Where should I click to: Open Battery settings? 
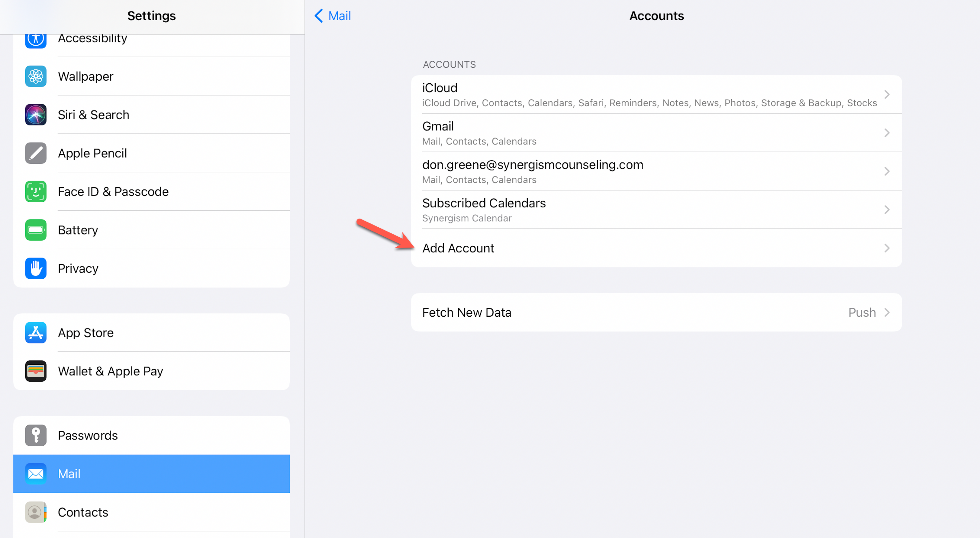click(x=151, y=230)
